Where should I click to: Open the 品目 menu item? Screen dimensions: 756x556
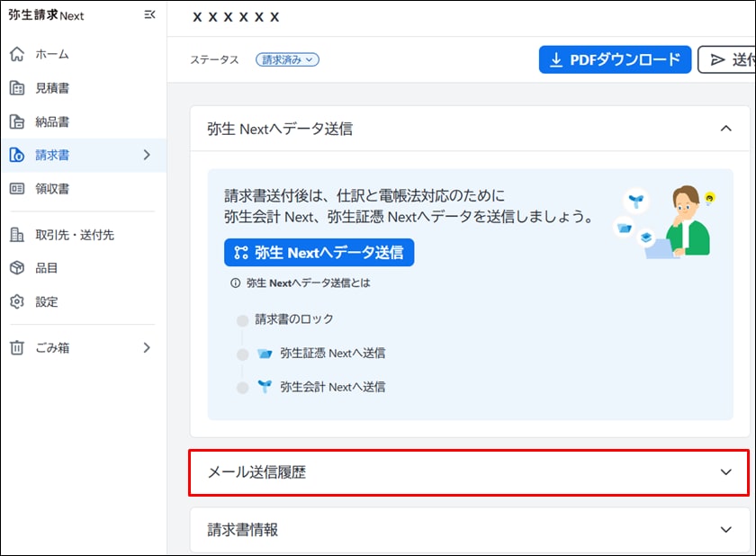(x=84, y=268)
